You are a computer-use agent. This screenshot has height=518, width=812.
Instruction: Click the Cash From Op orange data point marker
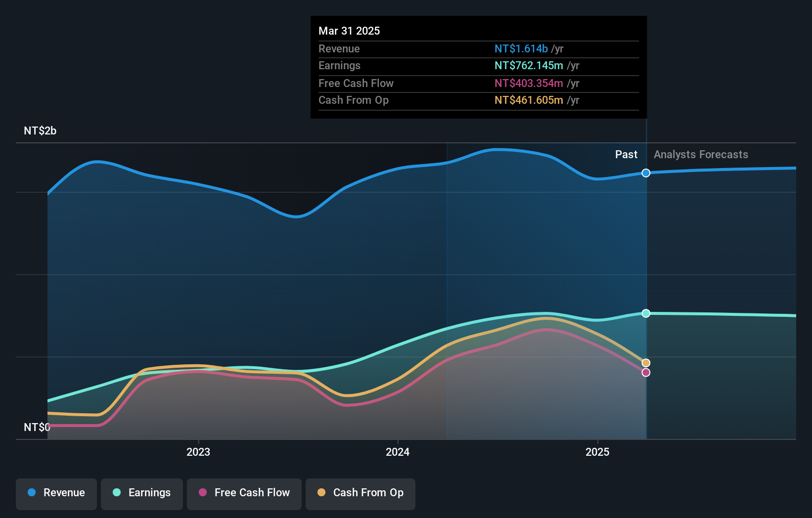(646, 363)
